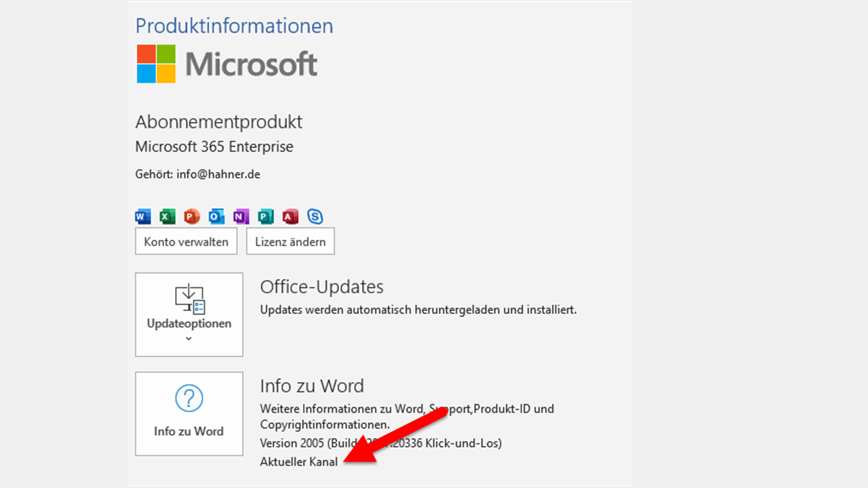Click the Aktueller Kanal text
This screenshot has width=868, height=488.
point(299,462)
